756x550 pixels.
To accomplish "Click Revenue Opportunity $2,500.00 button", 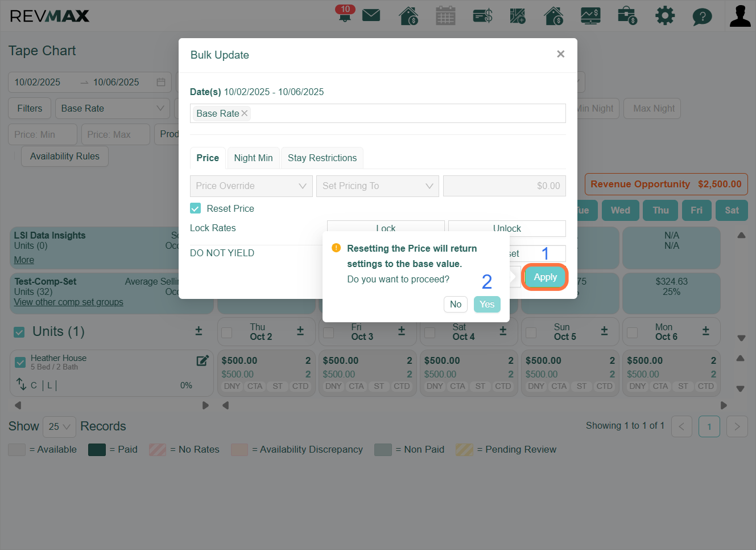I will pos(666,184).
